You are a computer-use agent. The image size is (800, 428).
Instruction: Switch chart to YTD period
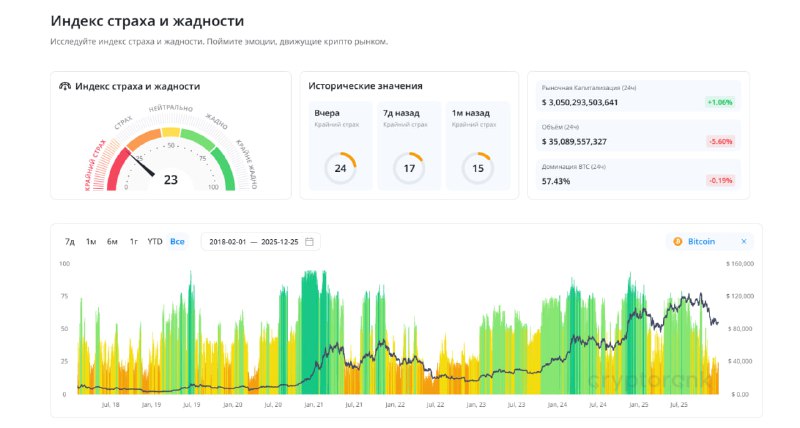tap(155, 242)
